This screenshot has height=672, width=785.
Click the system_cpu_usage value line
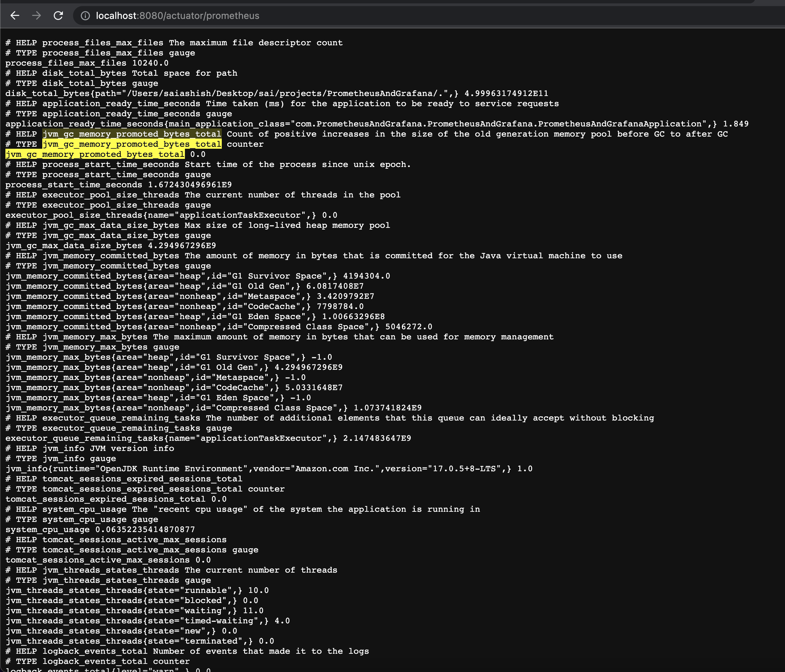pyautogui.click(x=100, y=530)
